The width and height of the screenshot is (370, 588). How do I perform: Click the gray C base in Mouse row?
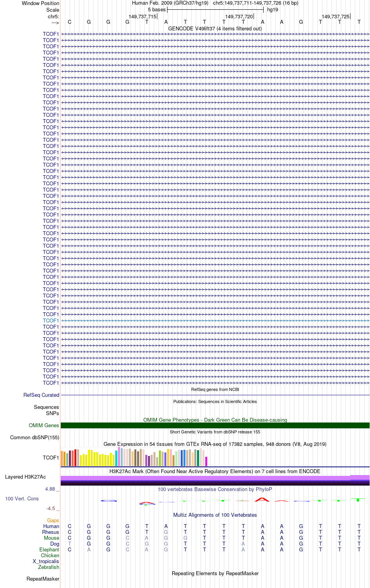tap(127, 538)
